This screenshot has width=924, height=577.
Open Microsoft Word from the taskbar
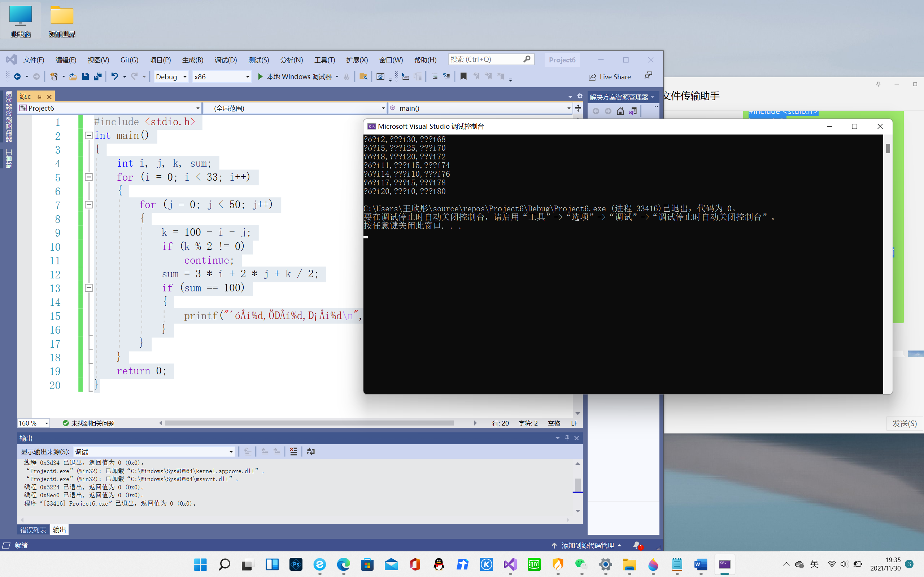(700, 564)
